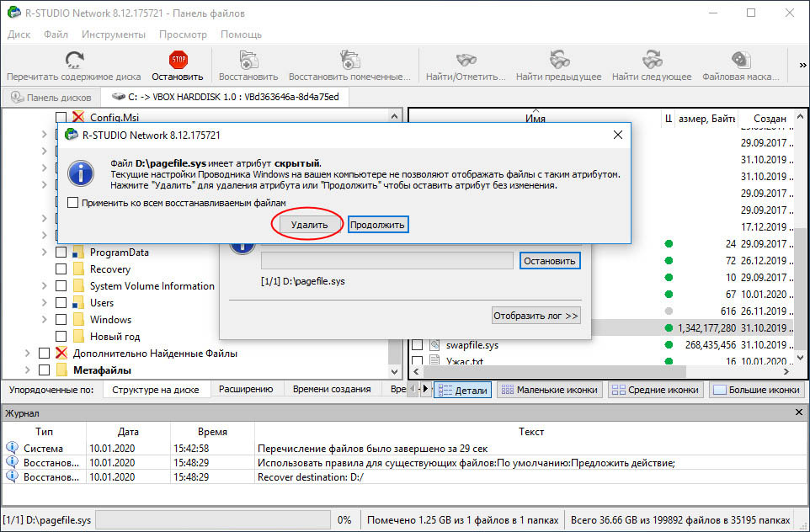Select the Времени создания sort tab
Image resolution: width=810 pixels, height=532 pixels.
pyautogui.click(x=332, y=390)
